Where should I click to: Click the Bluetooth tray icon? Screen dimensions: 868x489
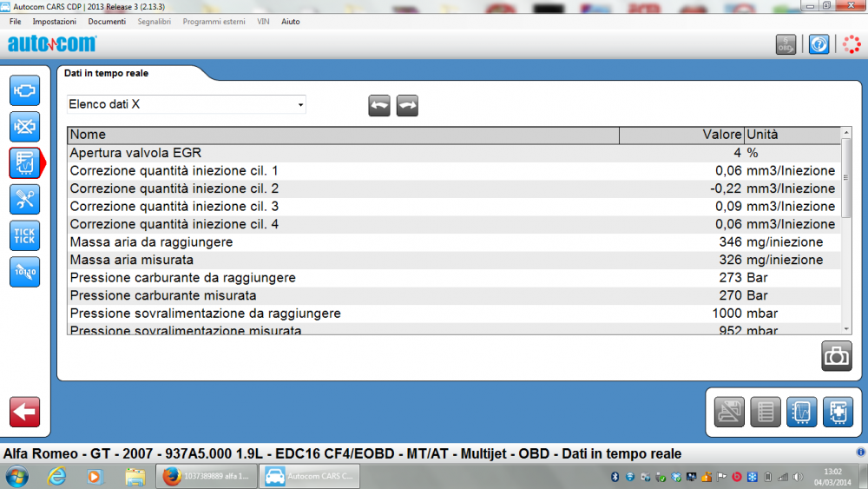click(x=615, y=477)
